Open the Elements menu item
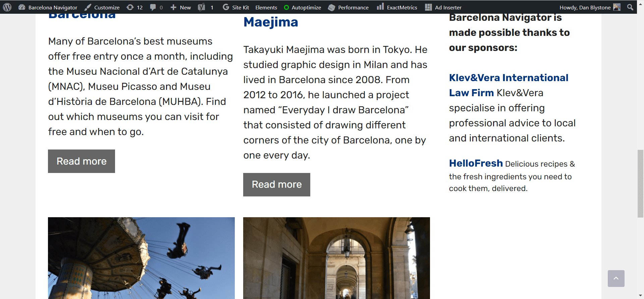Screen dimensions: 644x299 click(x=266, y=7)
